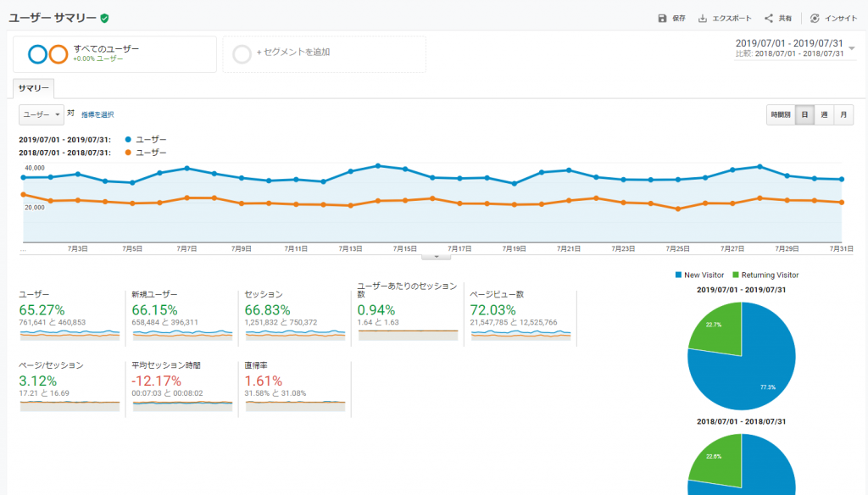Click 21,547,785 と 12,525,766 value text
868x495 pixels.
coord(514,322)
